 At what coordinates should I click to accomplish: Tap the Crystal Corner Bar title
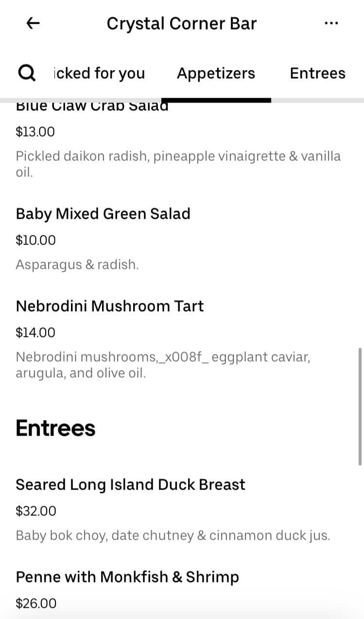click(182, 23)
